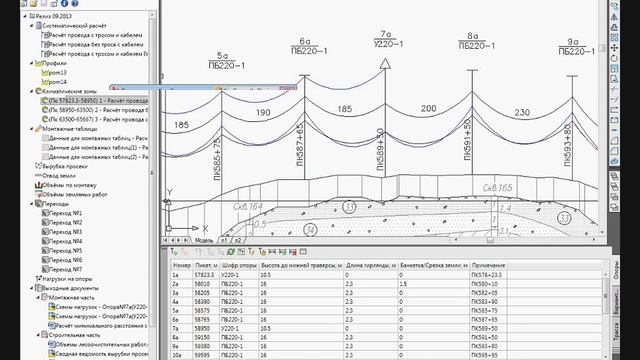The image size is (640, 360).
Task: Collapse the Монтажные таблицы node
Action: click(32, 129)
